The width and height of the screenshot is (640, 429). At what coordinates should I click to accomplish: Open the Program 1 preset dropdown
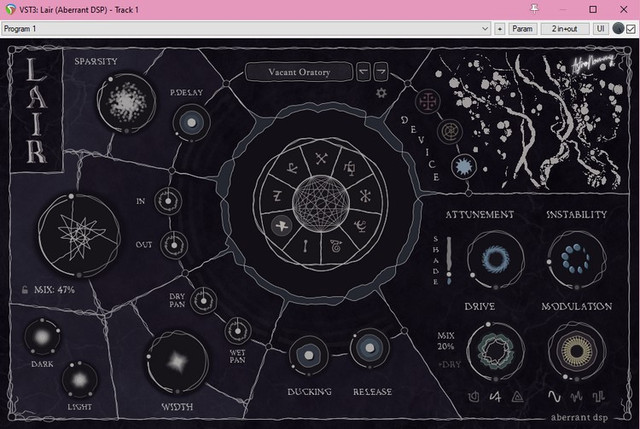tap(246, 29)
